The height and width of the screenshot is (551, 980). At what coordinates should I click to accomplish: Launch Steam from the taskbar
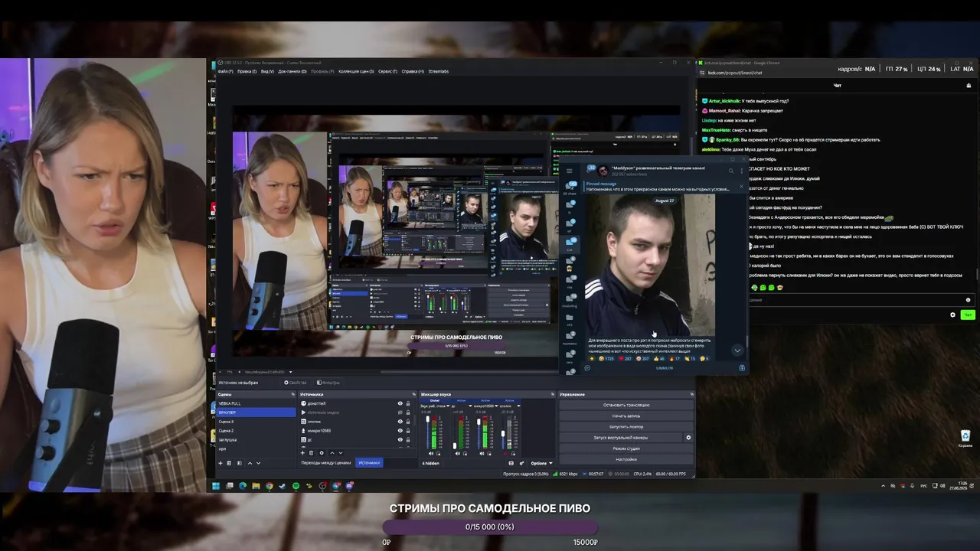[283, 486]
